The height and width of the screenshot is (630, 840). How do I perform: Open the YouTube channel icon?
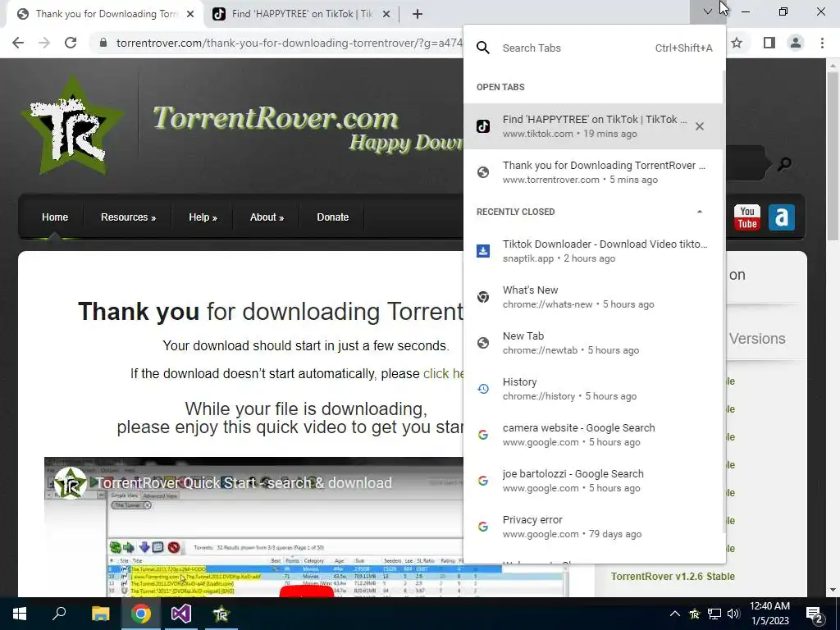pyautogui.click(x=746, y=217)
